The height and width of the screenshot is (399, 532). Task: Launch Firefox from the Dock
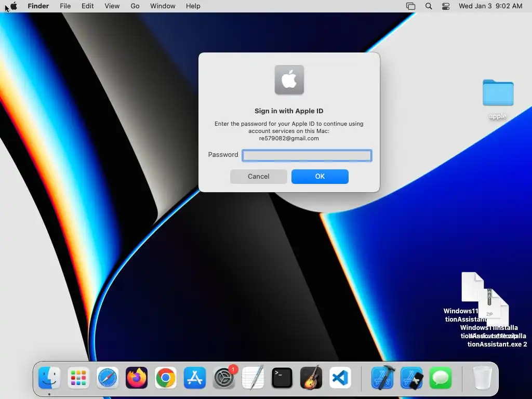point(137,378)
